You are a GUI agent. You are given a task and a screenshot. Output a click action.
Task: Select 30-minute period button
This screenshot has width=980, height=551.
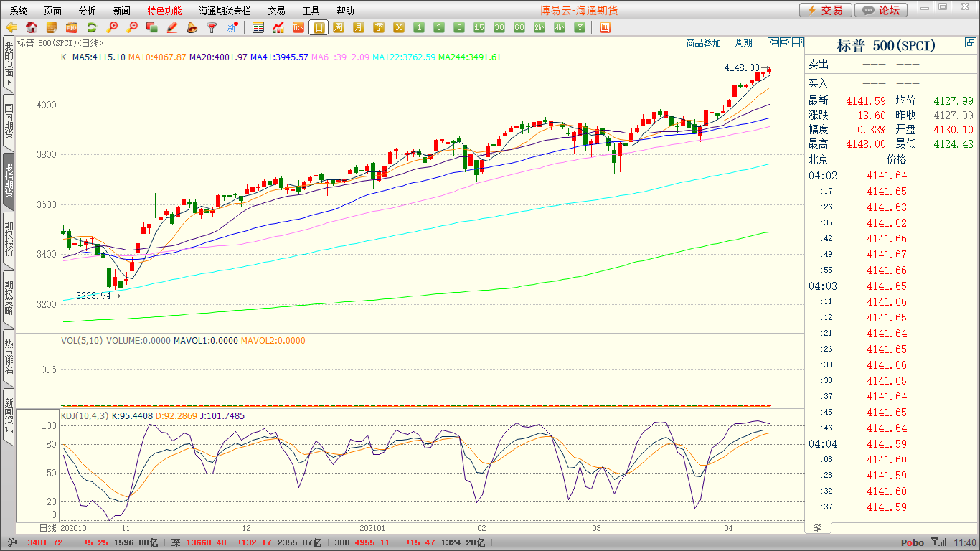tap(499, 27)
